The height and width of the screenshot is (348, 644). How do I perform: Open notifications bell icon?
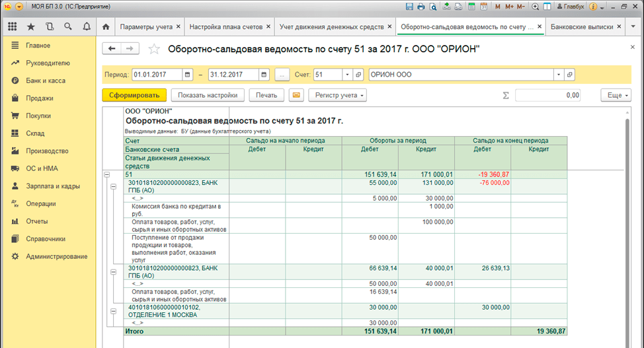(87, 27)
